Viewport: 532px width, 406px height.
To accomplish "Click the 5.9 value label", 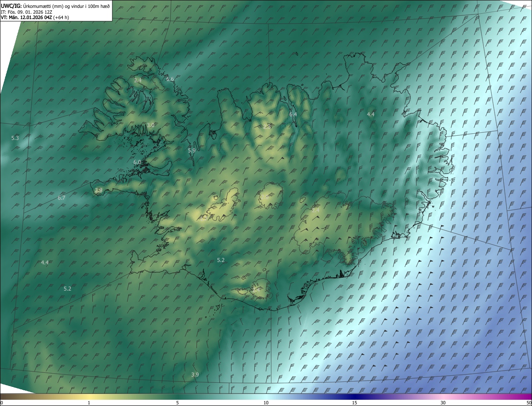I will [x=192, y=151].
